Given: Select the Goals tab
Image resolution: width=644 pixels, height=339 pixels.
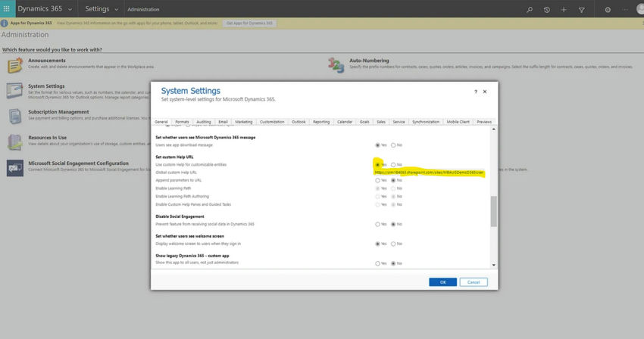Looking at the screenshot, I should pos(364,122).
